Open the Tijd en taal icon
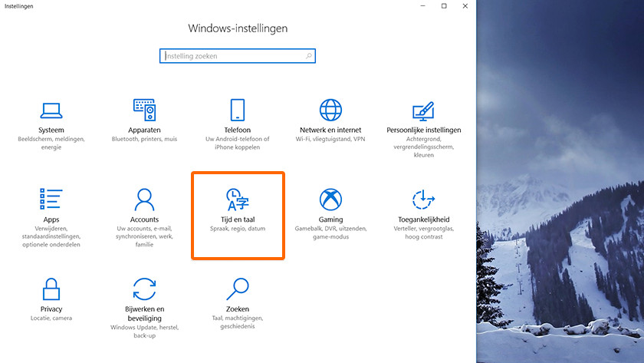Image resolution: width=644 pixels, height=363 pixels. point(238,200)
